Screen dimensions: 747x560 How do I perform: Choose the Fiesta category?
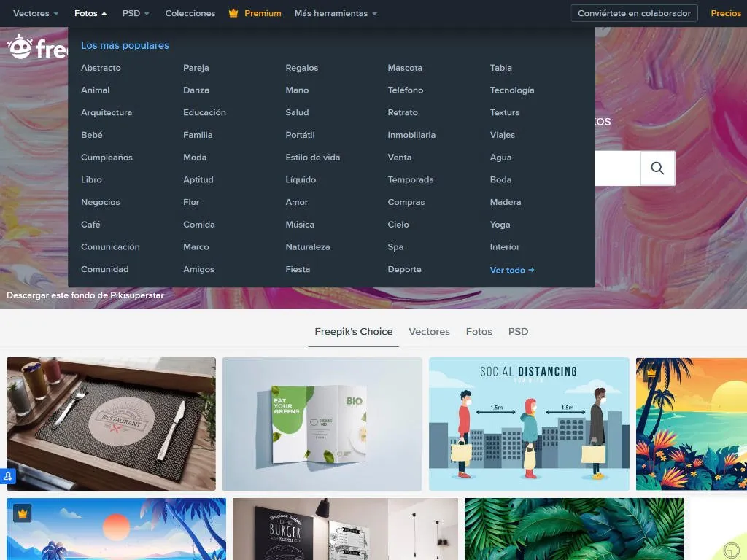pos(298,269)
